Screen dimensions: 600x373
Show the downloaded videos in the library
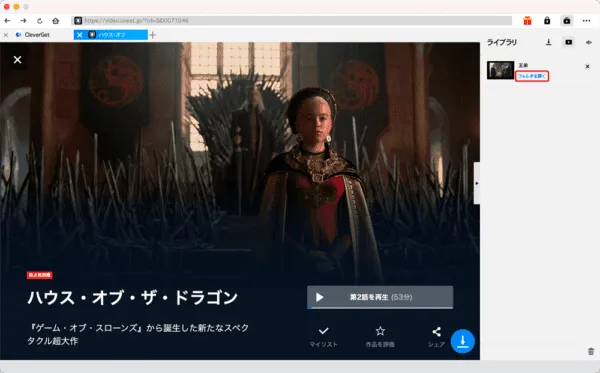[x=569, y=42]
